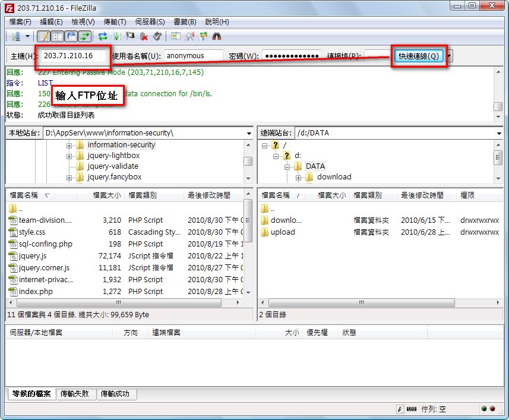The height and width of the screenshot is (420, 509).
Task: Switch to the 等候的檔案 queue tab
Action: (31, 394)
